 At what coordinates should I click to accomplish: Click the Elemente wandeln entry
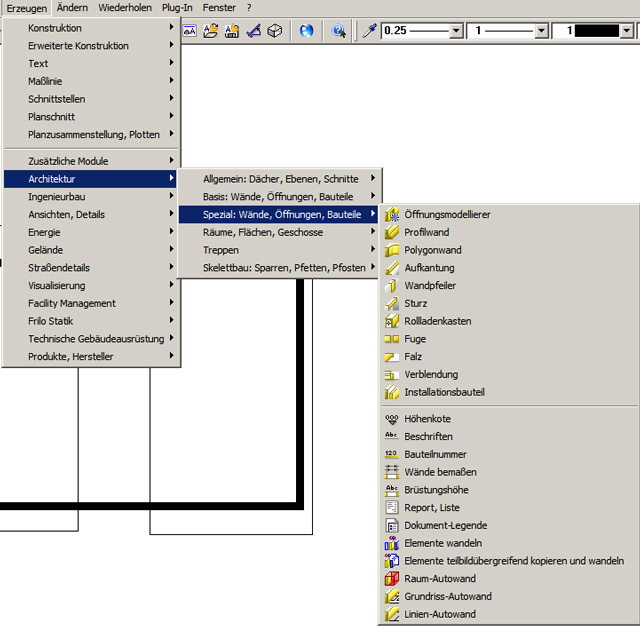[x=442, y=543]
